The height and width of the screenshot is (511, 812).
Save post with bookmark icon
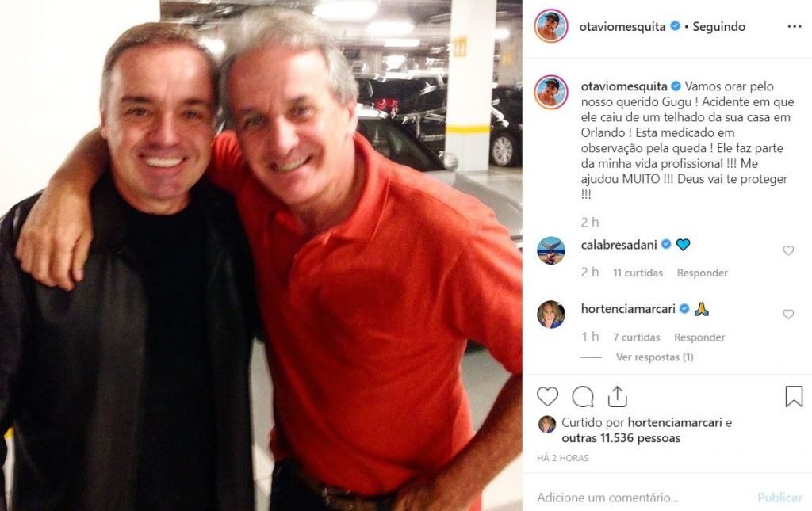(x=794, y=397)
